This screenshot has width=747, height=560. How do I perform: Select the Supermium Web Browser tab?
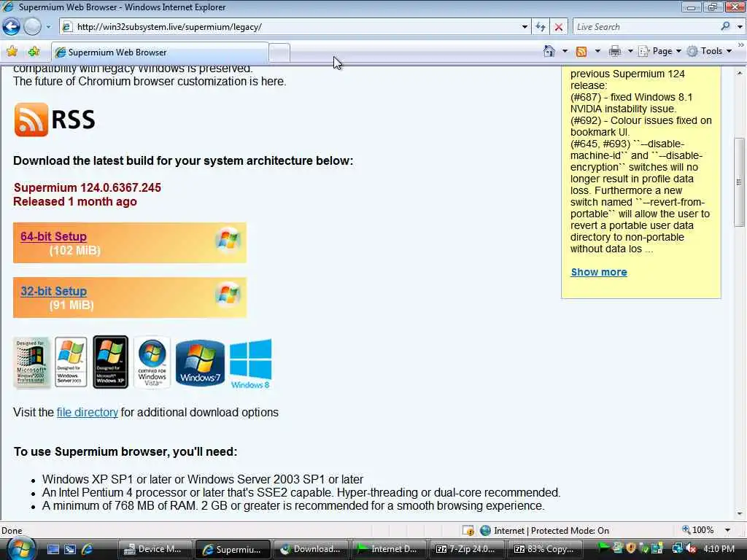160,52
